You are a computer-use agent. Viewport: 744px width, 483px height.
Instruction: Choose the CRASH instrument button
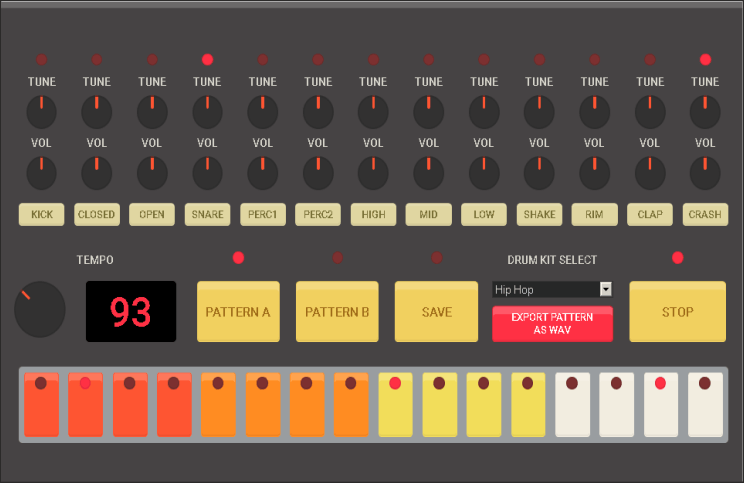tap(705, 214)
